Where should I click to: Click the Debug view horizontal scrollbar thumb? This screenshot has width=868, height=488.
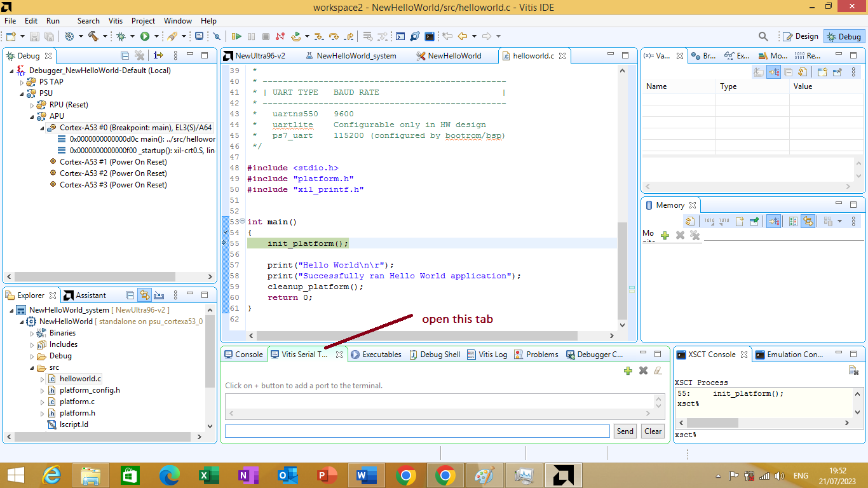tap(95, 276)
